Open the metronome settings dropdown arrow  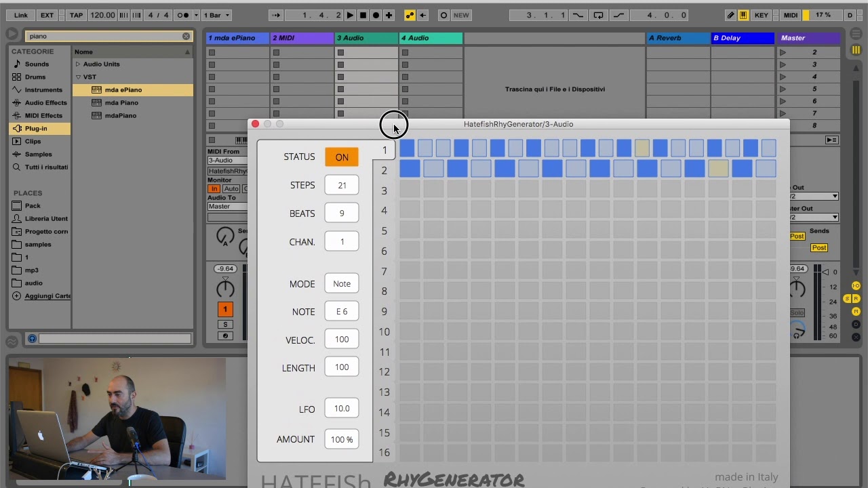196,15
